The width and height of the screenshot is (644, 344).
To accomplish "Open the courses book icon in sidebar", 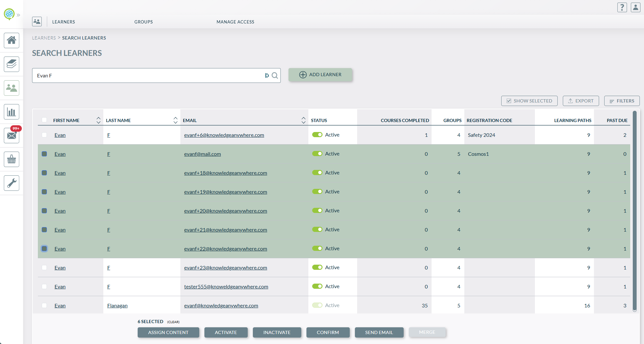I will (x=12, y=64).
